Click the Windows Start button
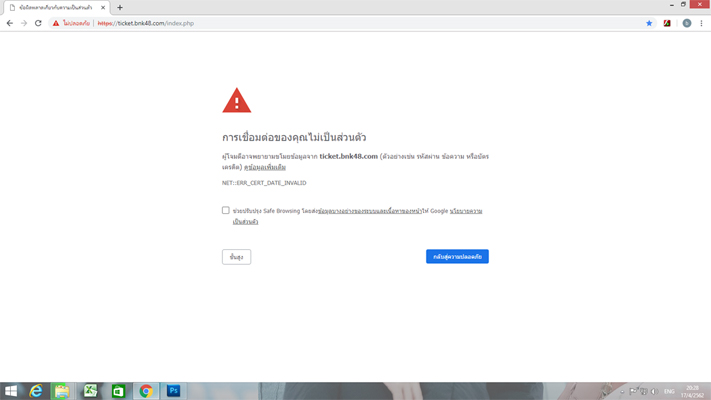The width and height of the screenshot is (711, 400). click(10, 391)
